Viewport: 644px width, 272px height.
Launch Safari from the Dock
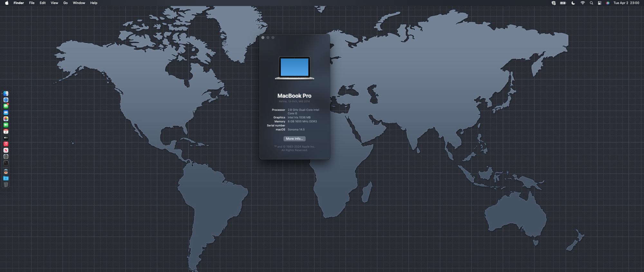(x=6, y=100)
